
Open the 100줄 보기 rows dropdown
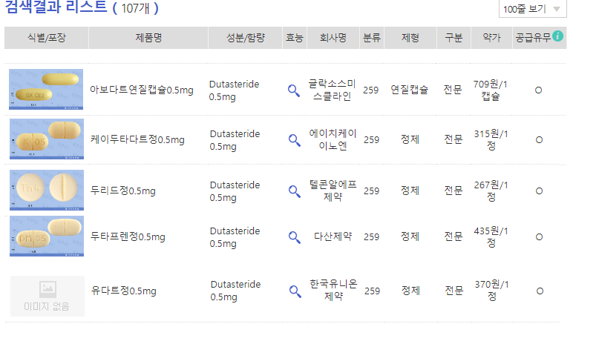(x=532, y=9)
